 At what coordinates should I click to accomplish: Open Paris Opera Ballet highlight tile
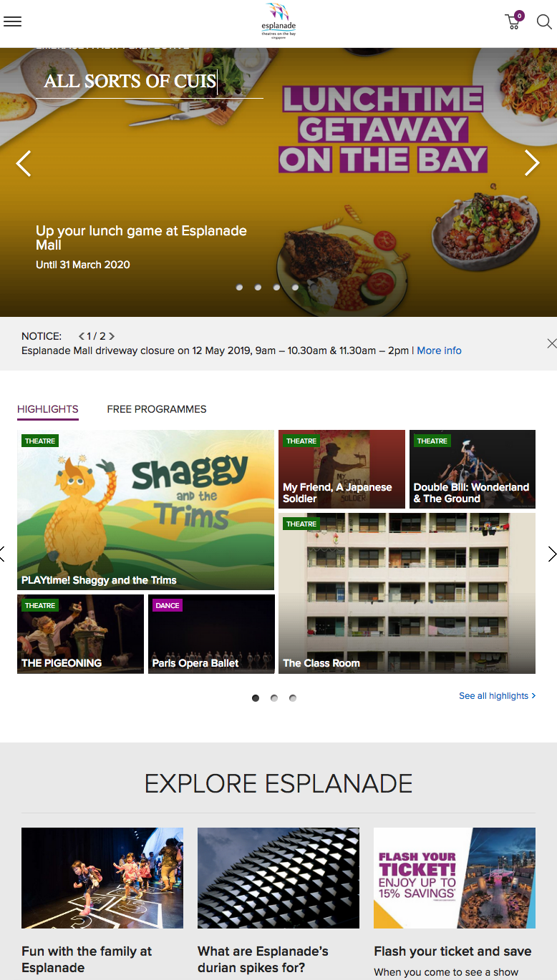click(x=211, y=634)
